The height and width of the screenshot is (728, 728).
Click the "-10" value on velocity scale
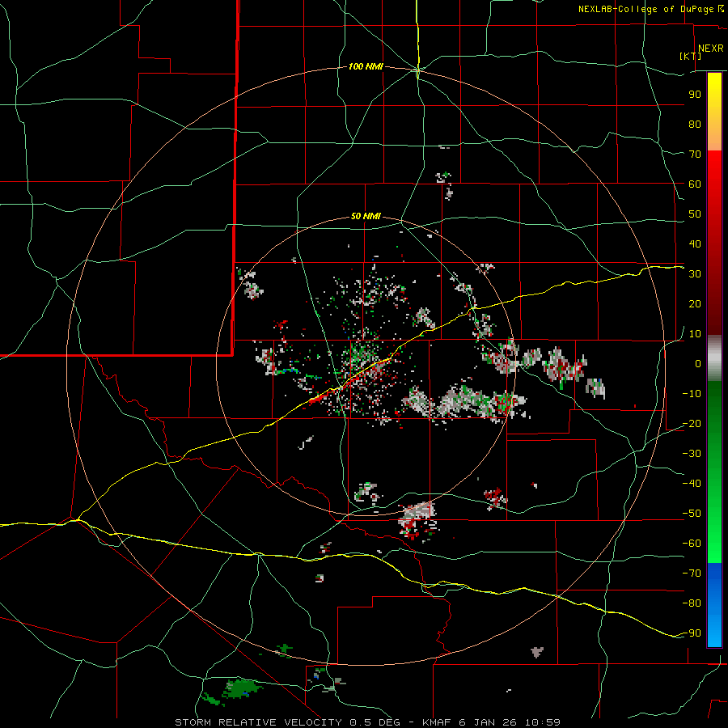692,394
